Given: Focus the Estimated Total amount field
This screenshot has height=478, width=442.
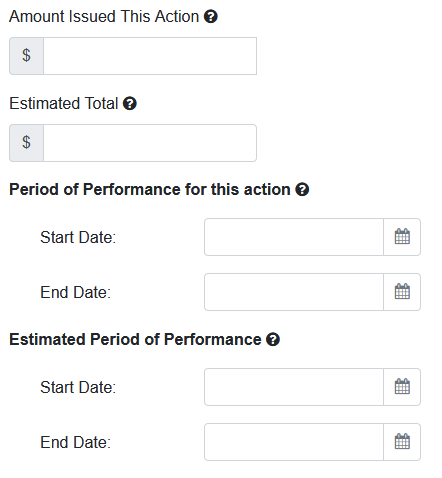Looking at the screenshot, I should pos(150,143).
